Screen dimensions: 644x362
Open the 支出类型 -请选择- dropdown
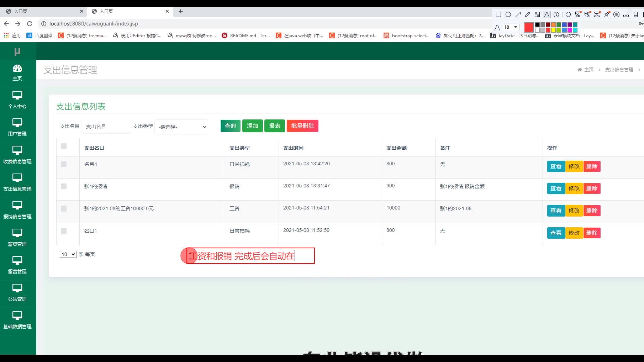181,127
